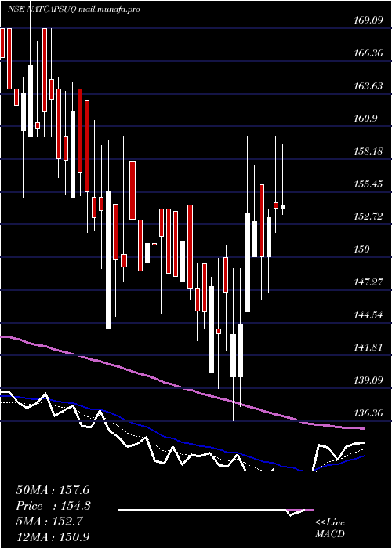Click the <<Live MACD label
Image resolution: width=392 pixels, height=549 pixels.
330,529
